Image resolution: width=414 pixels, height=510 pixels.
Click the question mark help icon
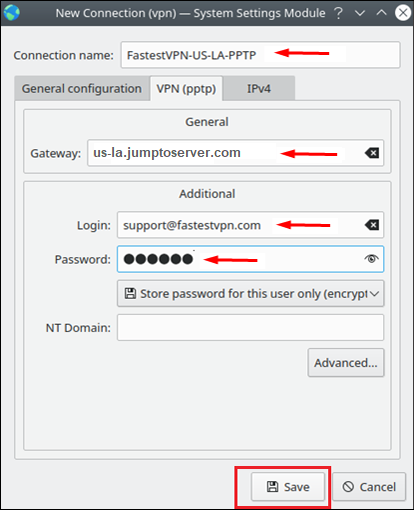[338, 13]
